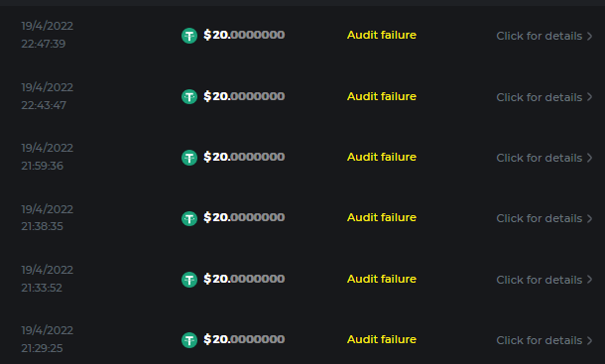Click Tether icon in 22:43:47 row
The image size is (605, 364).
189,96
